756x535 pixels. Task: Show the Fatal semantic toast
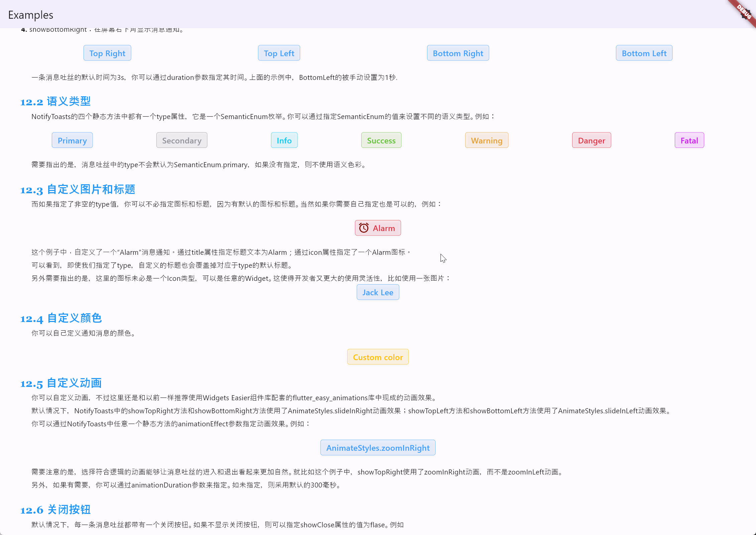tap(688, 140)
